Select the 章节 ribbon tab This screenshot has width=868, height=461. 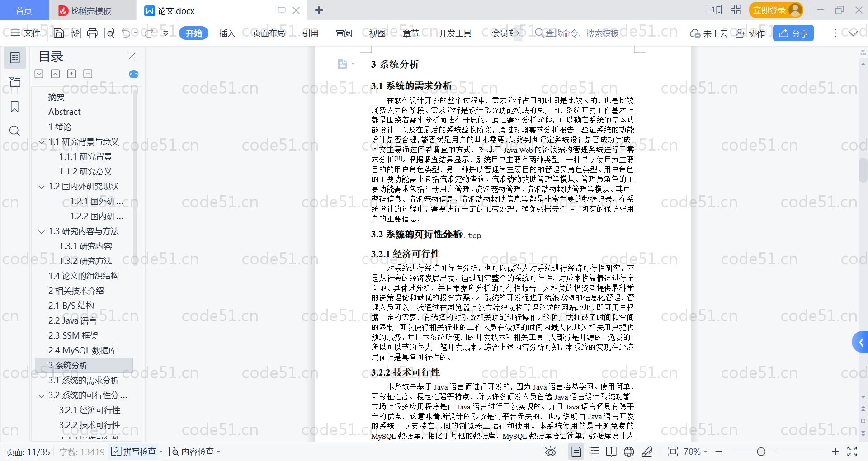pyautogui.click(x=410, y=33)
